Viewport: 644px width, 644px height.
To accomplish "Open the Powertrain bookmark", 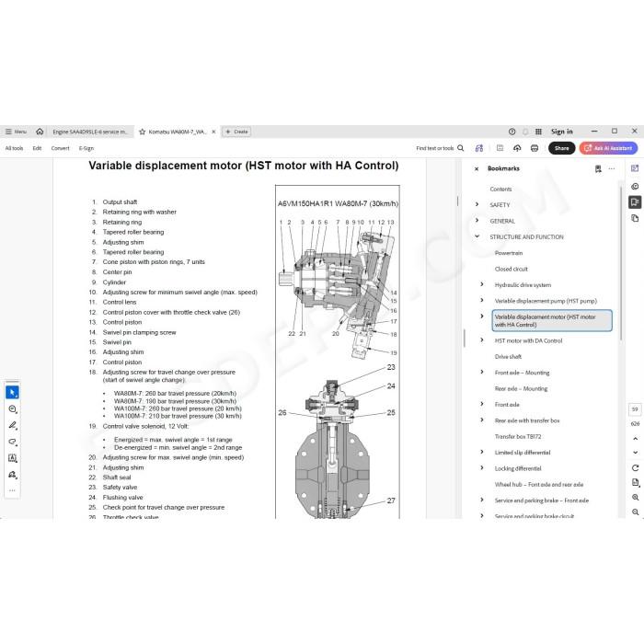I will 509,253.
